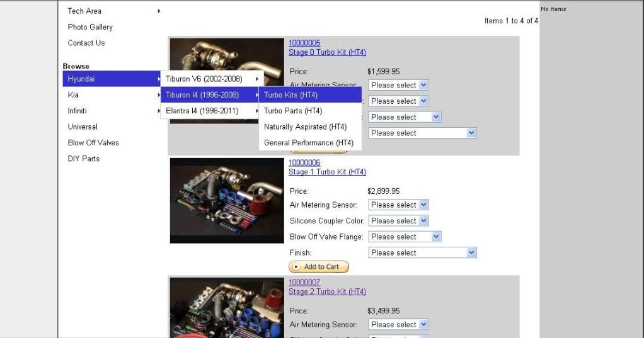Open Stage 1 Blow Off Valve Flange dropdown
This screenshot has height=338, width=644.
405,237
